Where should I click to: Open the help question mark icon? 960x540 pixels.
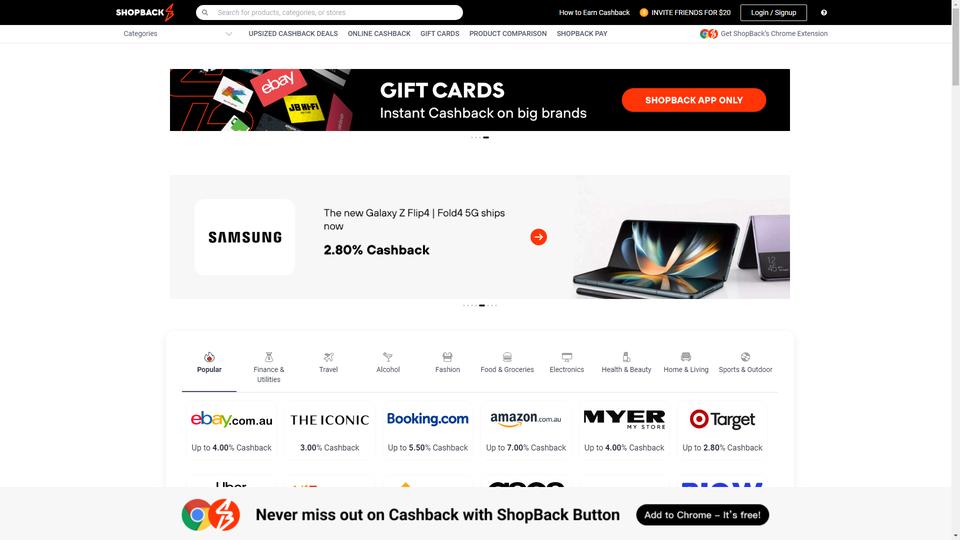click(x=823, y=12)
